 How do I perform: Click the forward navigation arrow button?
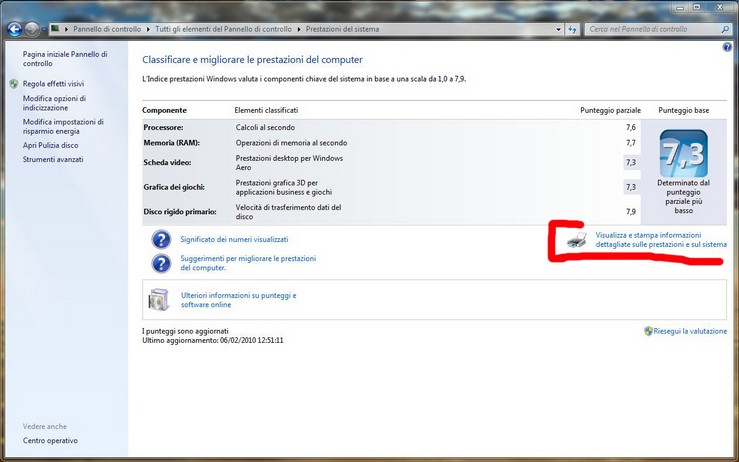(32, 29)
